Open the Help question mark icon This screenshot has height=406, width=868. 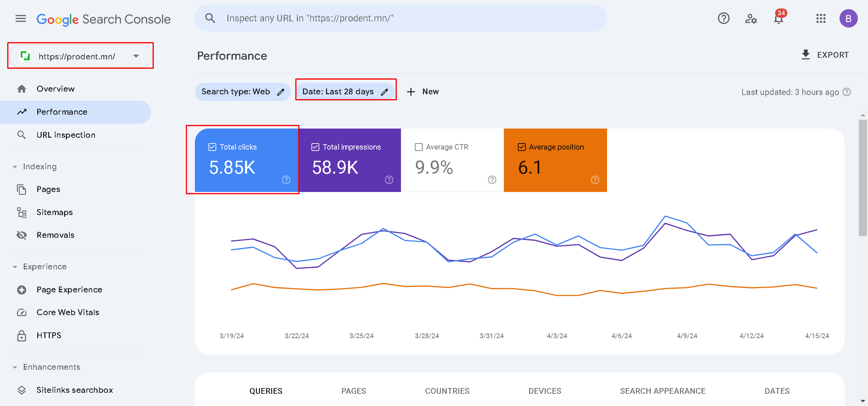tap(724, 18)
